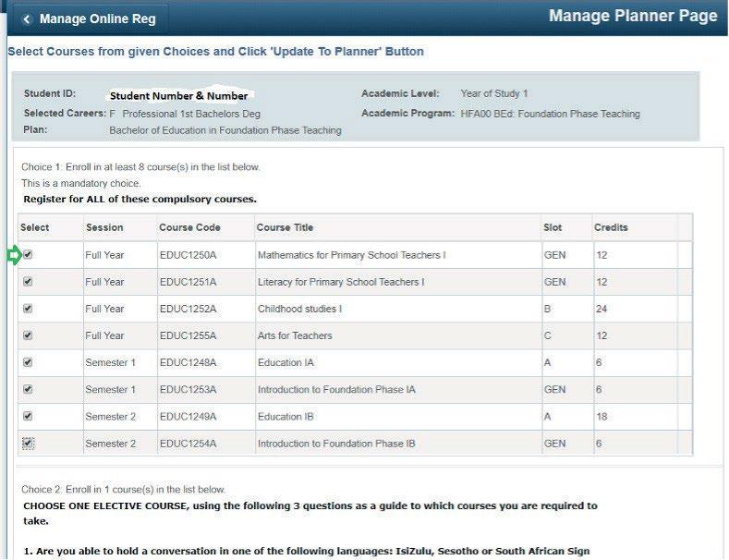
Task: Toggle the Arts for Teachers checkbox
Action: pyautogui.click(x=28, y=335)
